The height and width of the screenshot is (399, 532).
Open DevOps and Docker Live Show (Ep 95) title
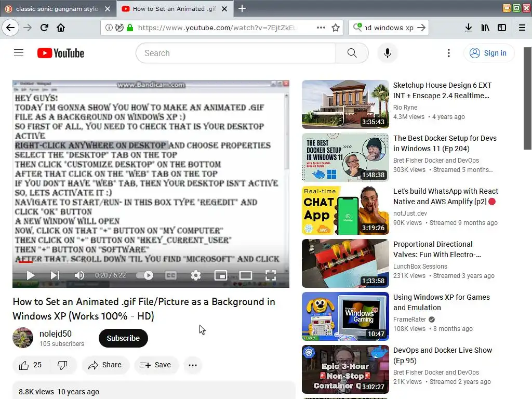tap(443, 355)
